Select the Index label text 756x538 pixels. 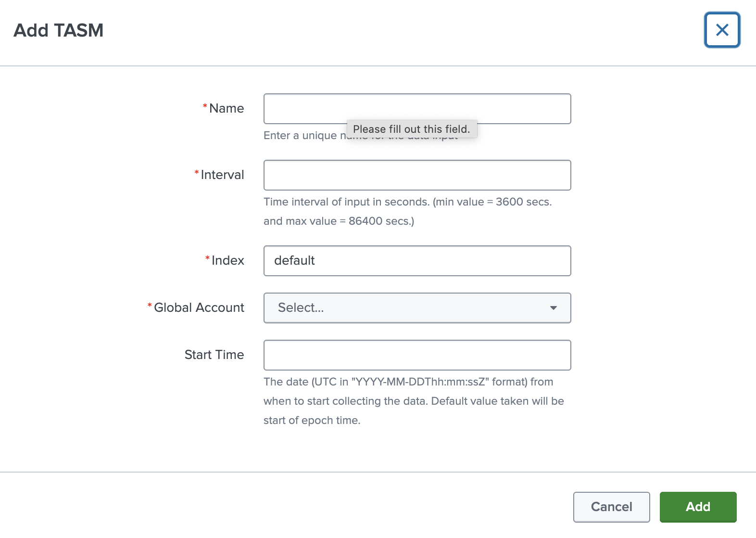pyautogui.click(x=228, y=261)
